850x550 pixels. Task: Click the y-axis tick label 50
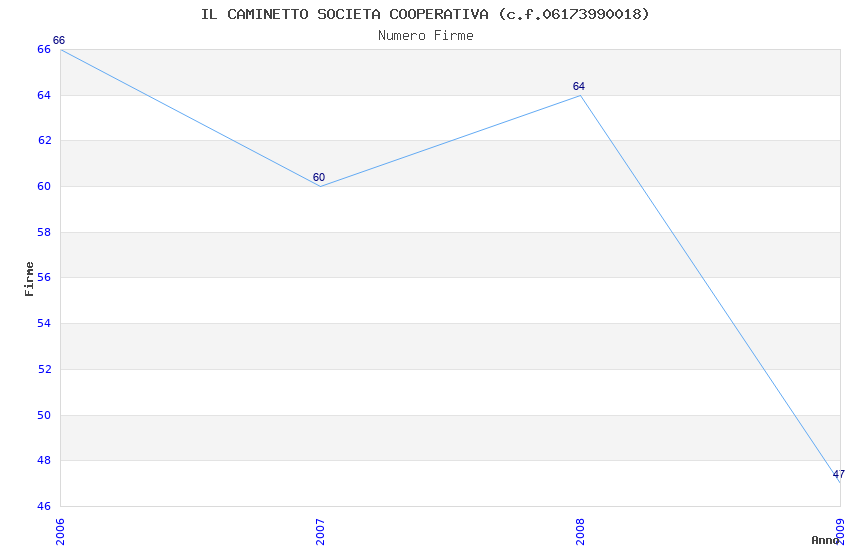[x=44, y=415]
